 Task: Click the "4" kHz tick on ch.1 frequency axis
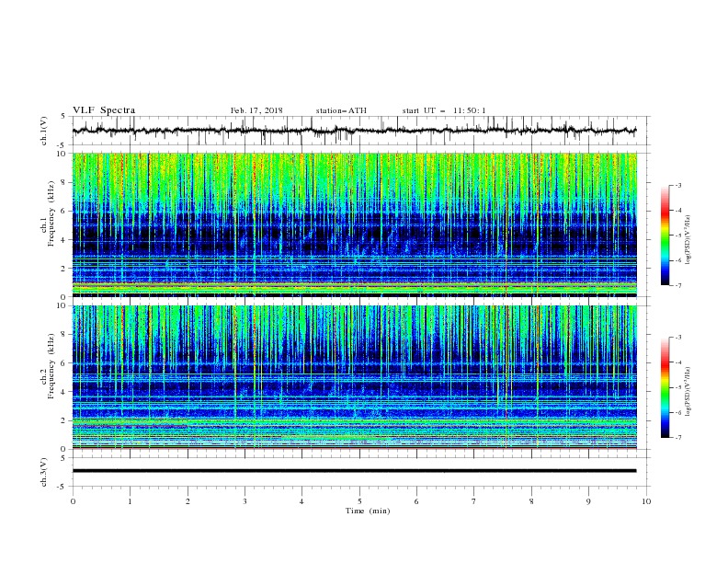(64, 240)
